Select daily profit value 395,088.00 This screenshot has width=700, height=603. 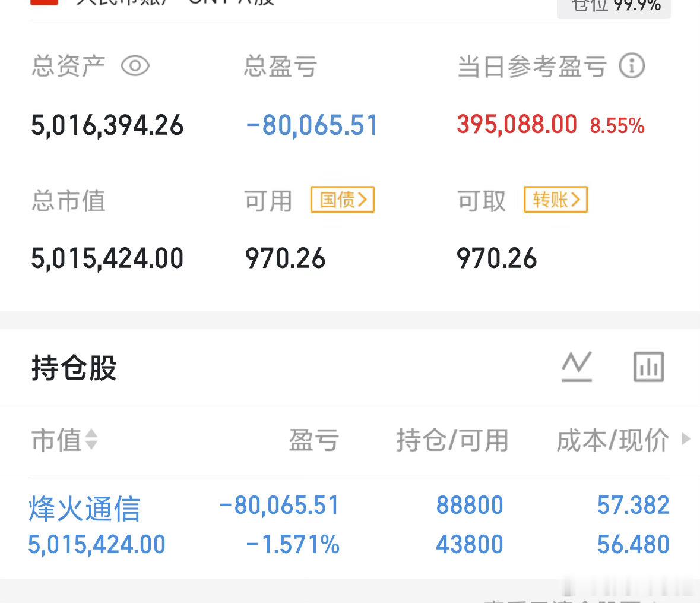pyautogui.click(x=517, y=124)
